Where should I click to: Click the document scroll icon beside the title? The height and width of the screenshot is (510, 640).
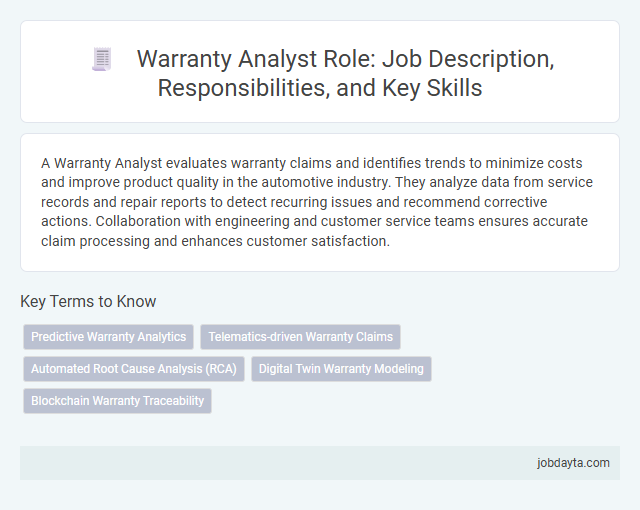click(x=102, y=60)
